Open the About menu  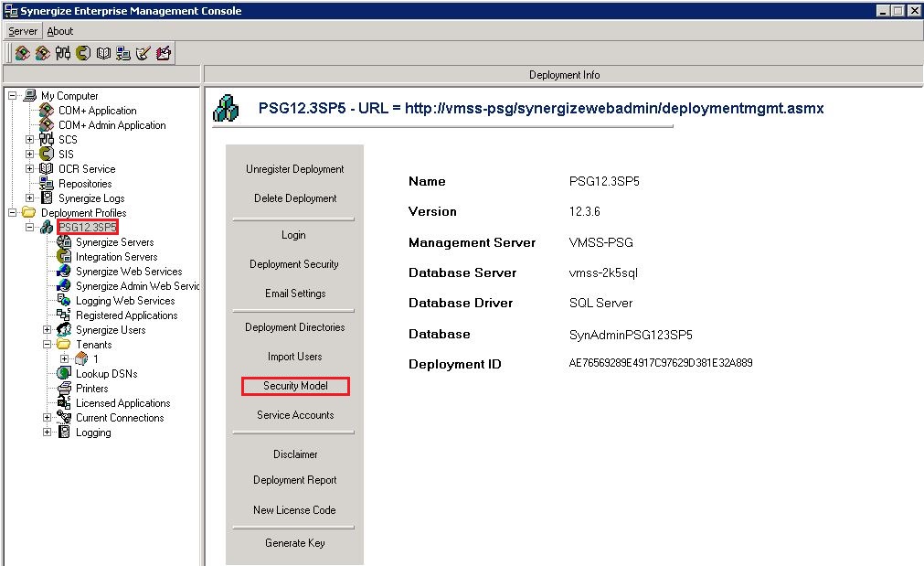point(60,31)
